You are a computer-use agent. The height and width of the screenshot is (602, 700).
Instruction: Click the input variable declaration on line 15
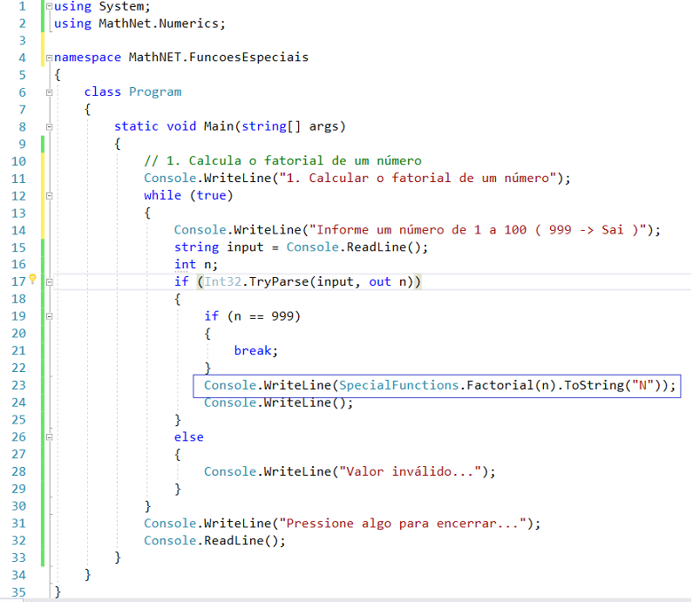pyautogui.click(x=245, y=247)
